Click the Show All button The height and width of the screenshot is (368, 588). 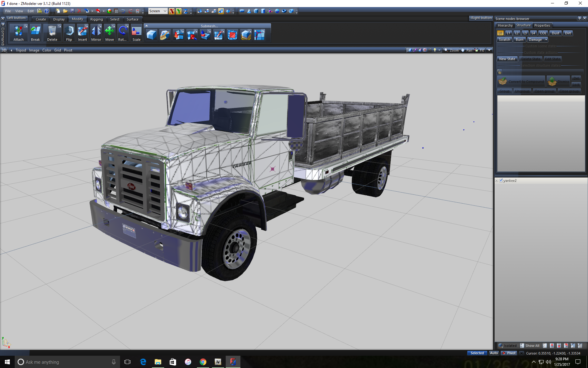click(530, 346)
